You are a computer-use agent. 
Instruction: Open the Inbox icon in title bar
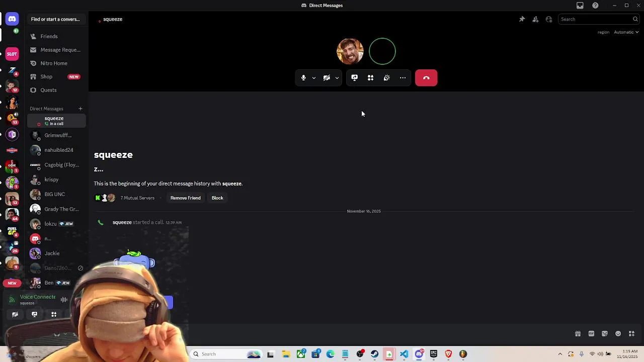point(580,6)
